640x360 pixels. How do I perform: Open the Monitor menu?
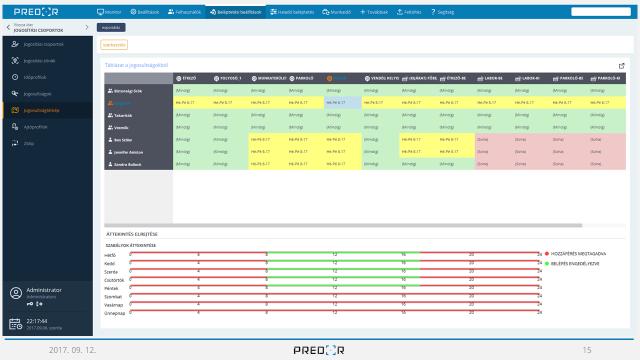(x=109, y=12)
